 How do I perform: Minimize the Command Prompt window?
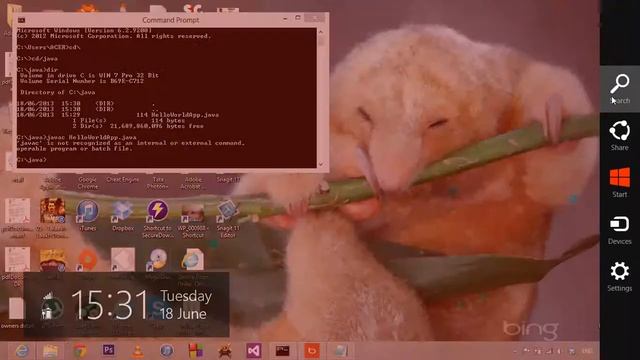point(285,18)
